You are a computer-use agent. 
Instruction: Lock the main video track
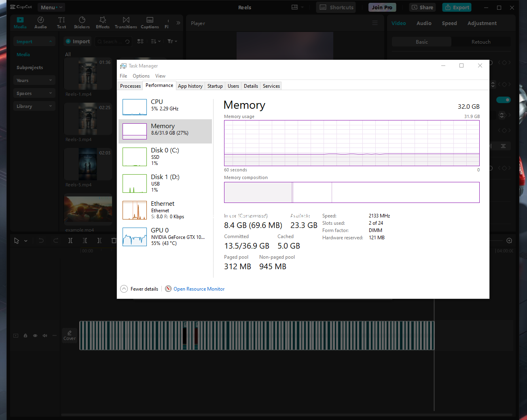pyautogui.click(x=25, y=336)
